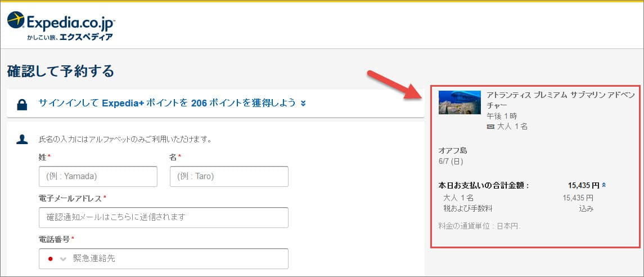Click the アトランティス プレミアム サブマリン title
Viewport: 644px width, 277px height.
[561, 100]
